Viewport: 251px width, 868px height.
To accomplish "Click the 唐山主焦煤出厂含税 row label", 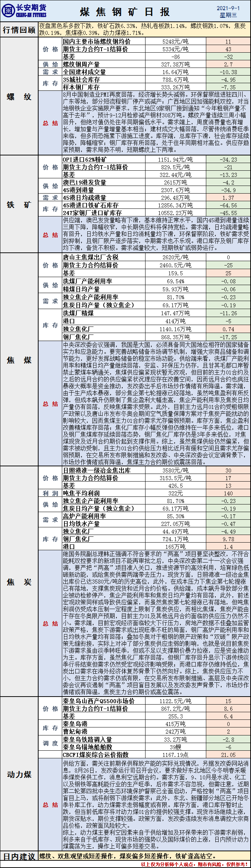I will pos(91,257).
